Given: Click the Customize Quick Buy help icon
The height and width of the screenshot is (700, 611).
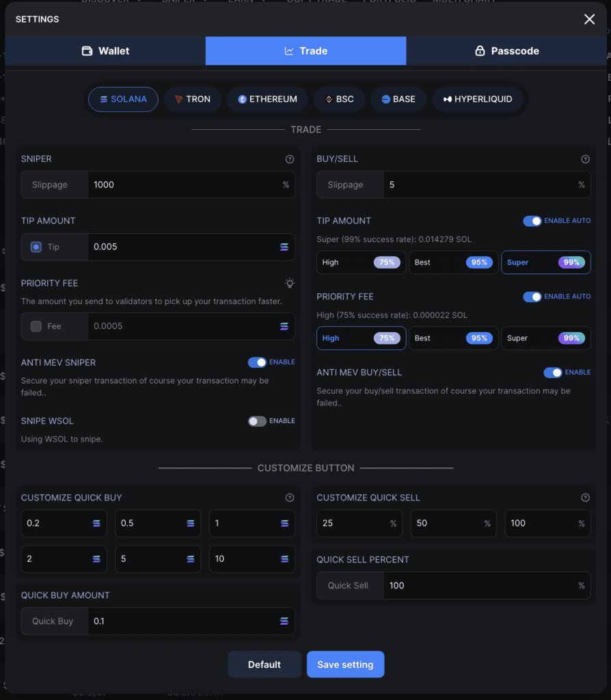Looking at the screenshot, I should pyautogui.click(x=290, y=498).
